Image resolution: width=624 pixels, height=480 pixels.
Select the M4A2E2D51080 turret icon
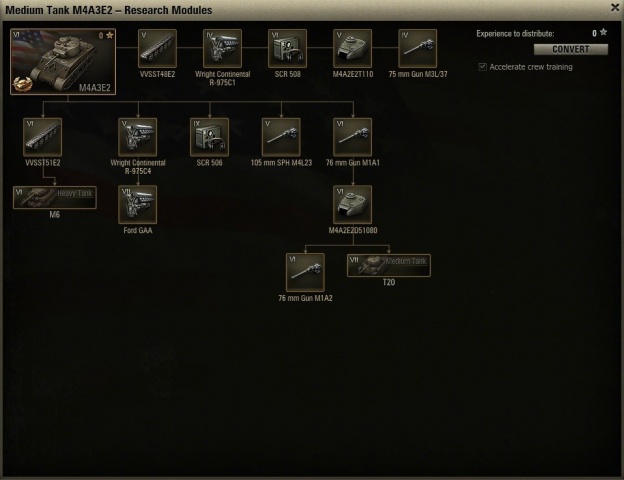coord(353,205)
